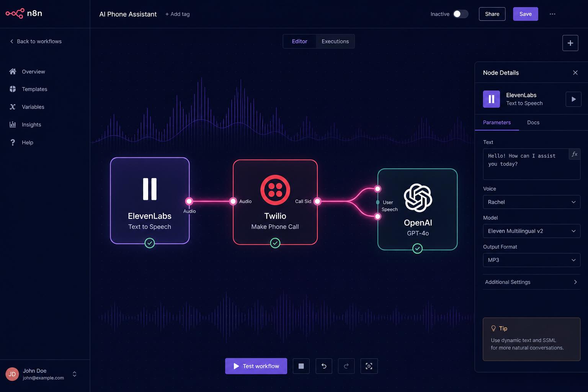
Task: Open the Voice dropdown set to Rachel
Action: click(x=531, y=202)
